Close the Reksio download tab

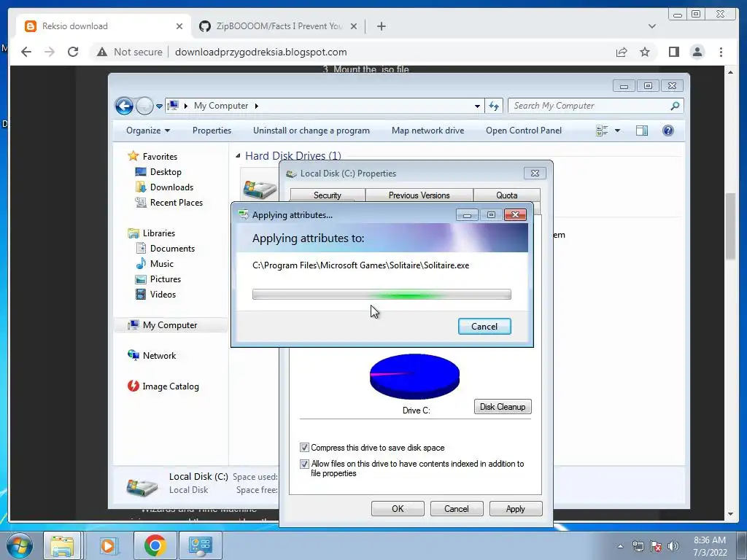coord(179,26)
